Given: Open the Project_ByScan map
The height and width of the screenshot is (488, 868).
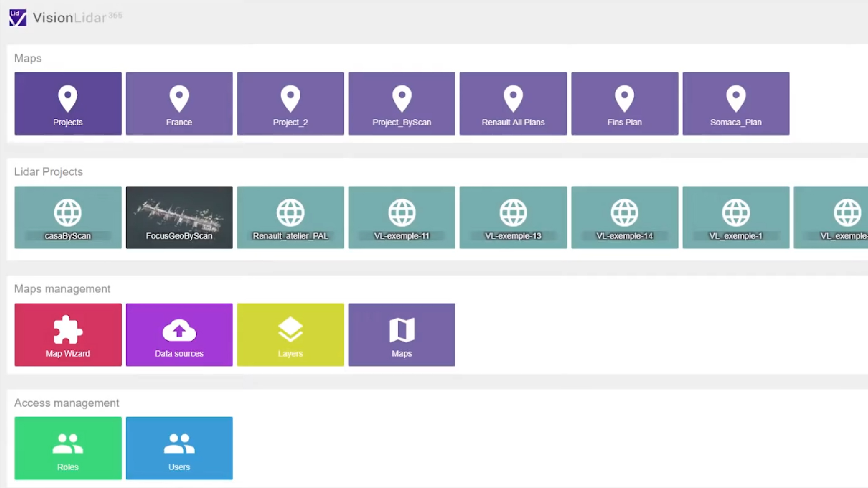Looking at the screenshot, I should 401,103.
